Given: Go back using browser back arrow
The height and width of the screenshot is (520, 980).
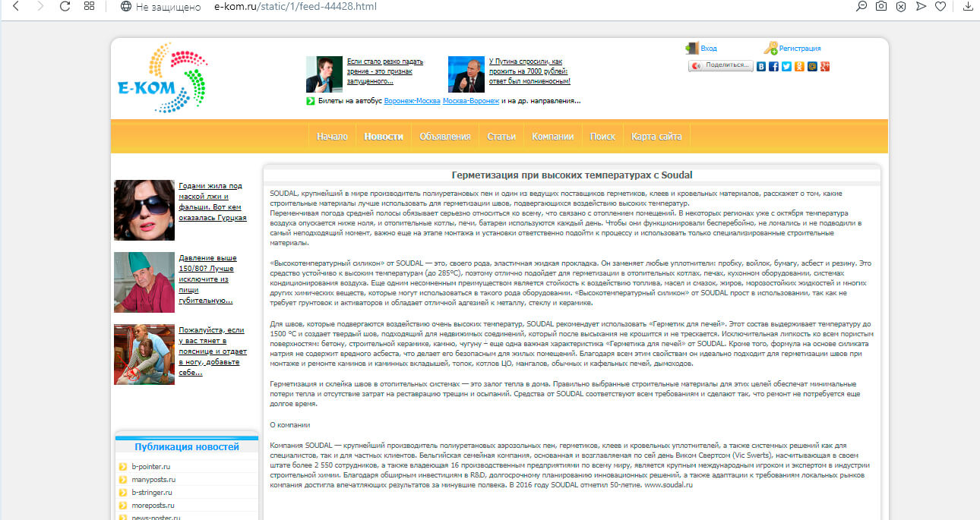Looking at the screenshot, I should click(x=17, y=7).
